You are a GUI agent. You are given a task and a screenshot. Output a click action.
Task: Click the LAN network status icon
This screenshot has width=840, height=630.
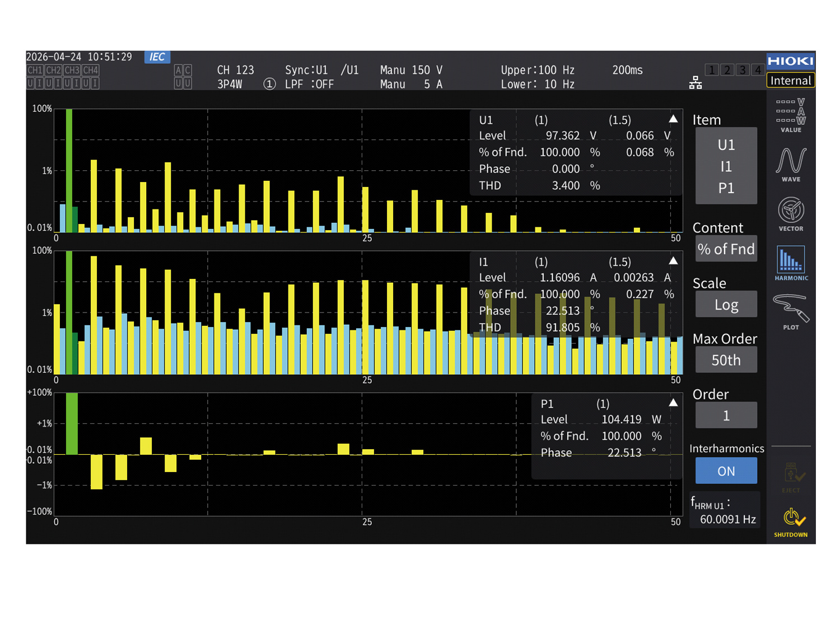(x=696, y=83)
